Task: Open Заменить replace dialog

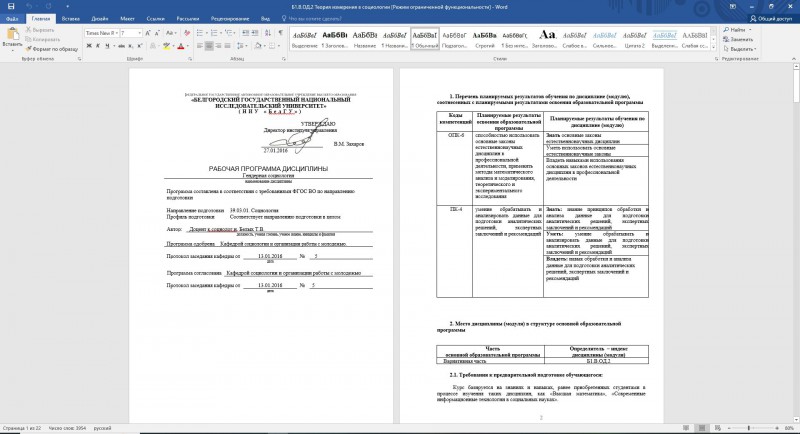Action: 738,39
